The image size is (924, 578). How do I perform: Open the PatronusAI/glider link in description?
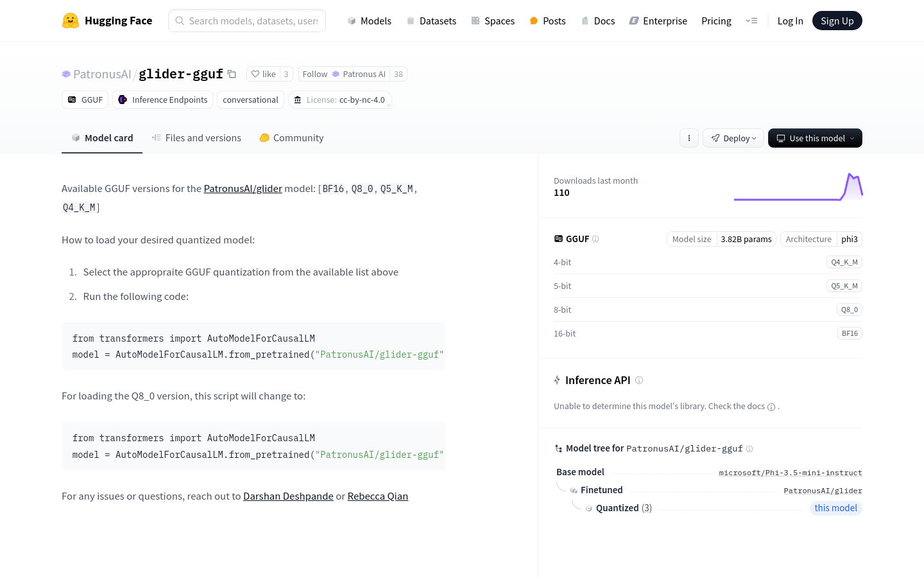pyautogui.click(x=243, y=188)
